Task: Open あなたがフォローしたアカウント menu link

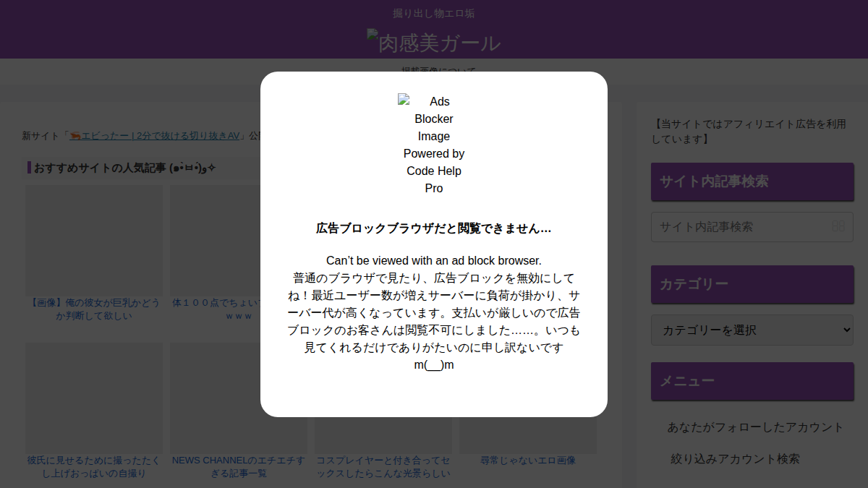Action: pyautogui.click(x=755, y=427)
